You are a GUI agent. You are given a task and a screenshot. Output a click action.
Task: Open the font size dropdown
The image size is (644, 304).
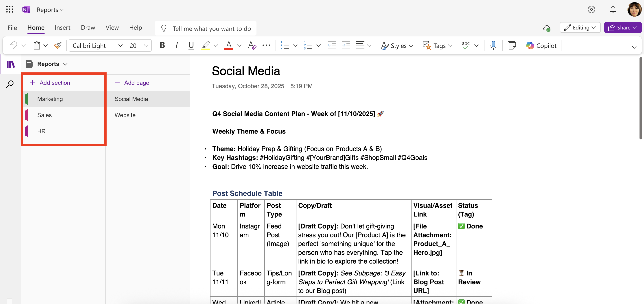click(146, 45)
